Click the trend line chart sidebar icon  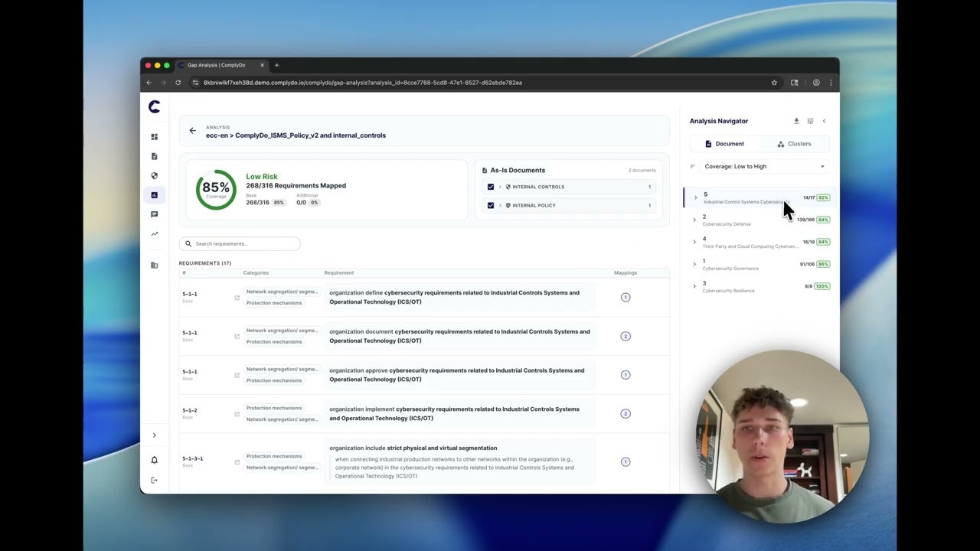(154, 234)
